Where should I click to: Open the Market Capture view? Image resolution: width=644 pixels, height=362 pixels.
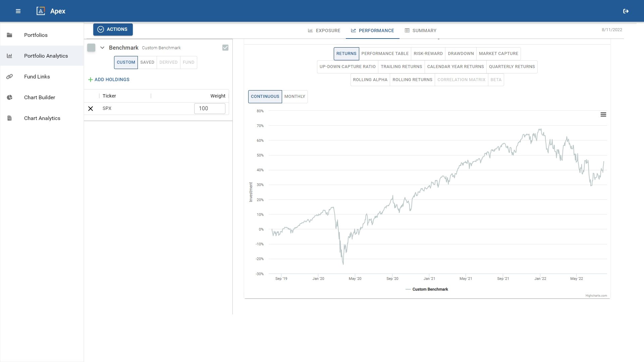(498, 54)
